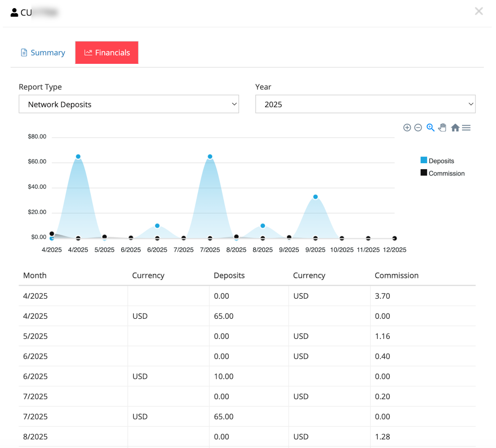This screenshot has height=448, width=496.
Task: Click the Commission column header
Action: pyautogui.click(x=397, y=275)
